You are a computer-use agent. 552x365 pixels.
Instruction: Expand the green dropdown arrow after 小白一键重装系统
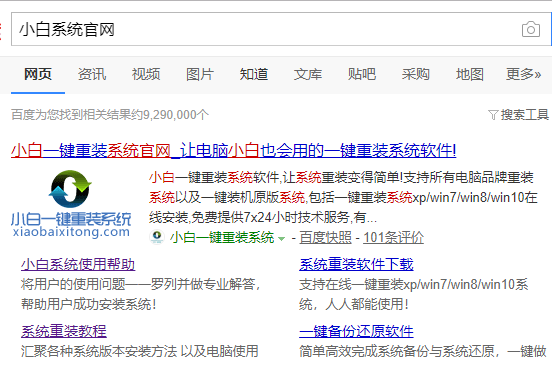281,239
